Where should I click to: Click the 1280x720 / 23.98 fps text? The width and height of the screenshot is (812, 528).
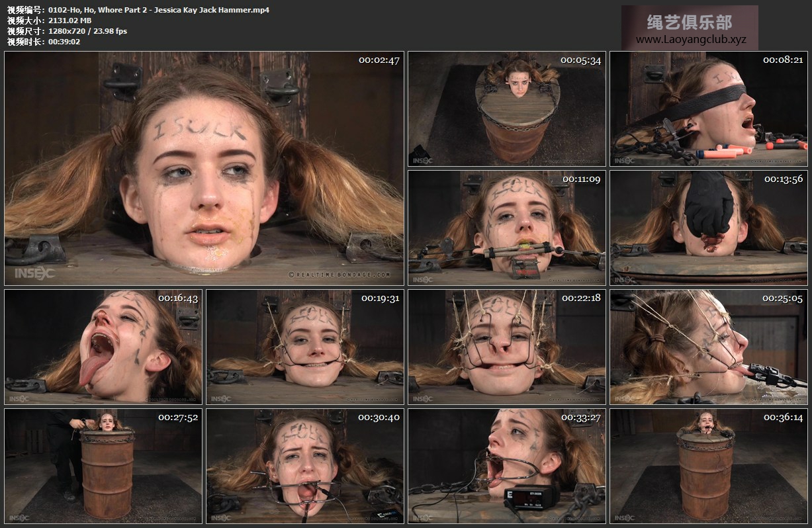(x=87, y=31)
